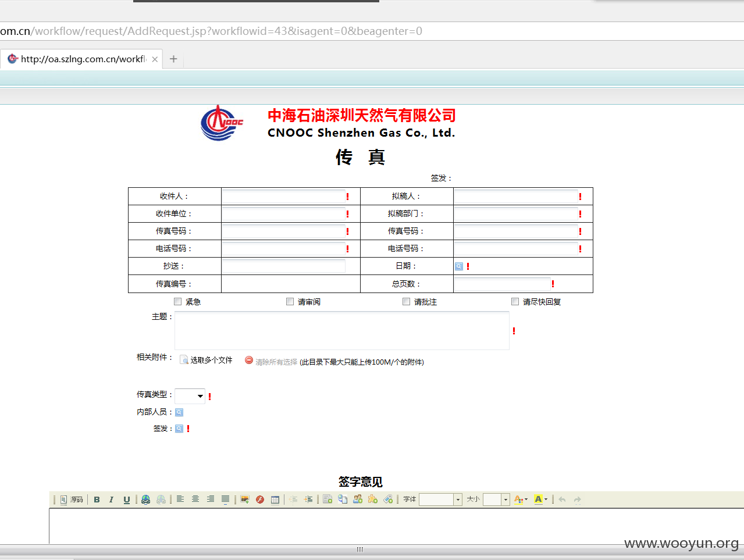Image resolution: width=744 pixels, height=560 pixels.
Task: Click the 清除所有选择 link
Action: 276,362
